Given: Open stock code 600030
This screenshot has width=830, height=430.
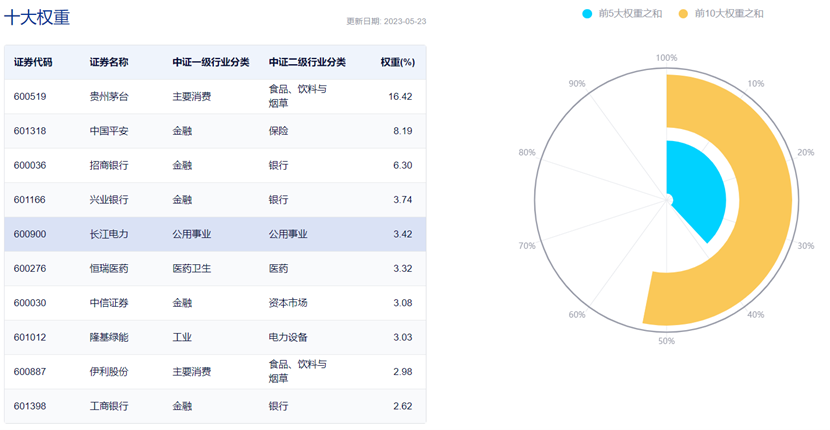Looking at the screenshot, I should [x=31, y=302].
